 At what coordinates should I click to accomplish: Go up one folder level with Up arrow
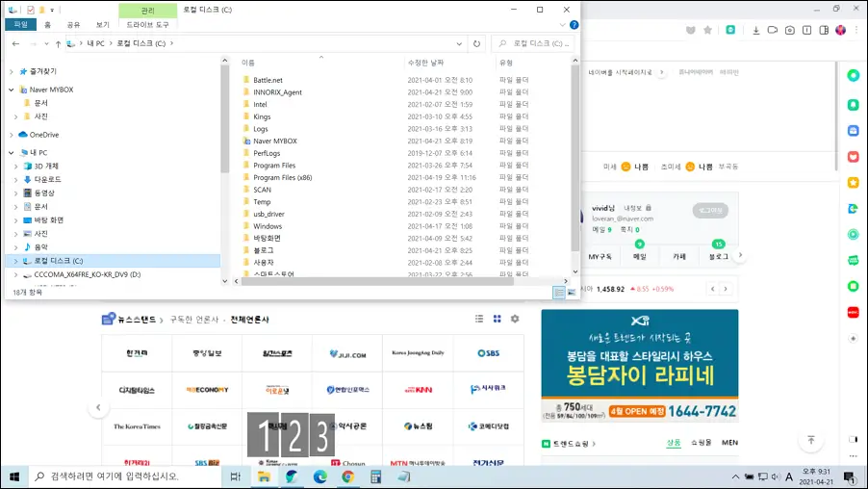[x=59, y=43]
